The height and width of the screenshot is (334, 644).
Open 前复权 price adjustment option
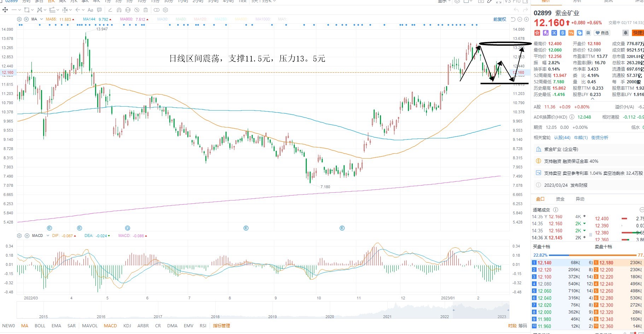pyautogui.click(x=499, y=19)
